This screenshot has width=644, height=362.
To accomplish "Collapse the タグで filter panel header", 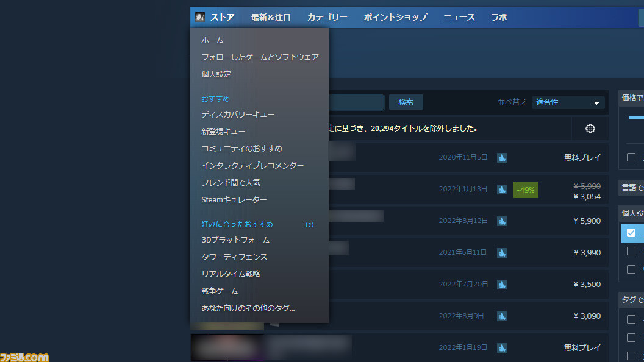I will pyautogui.click(x=631, y=300).
